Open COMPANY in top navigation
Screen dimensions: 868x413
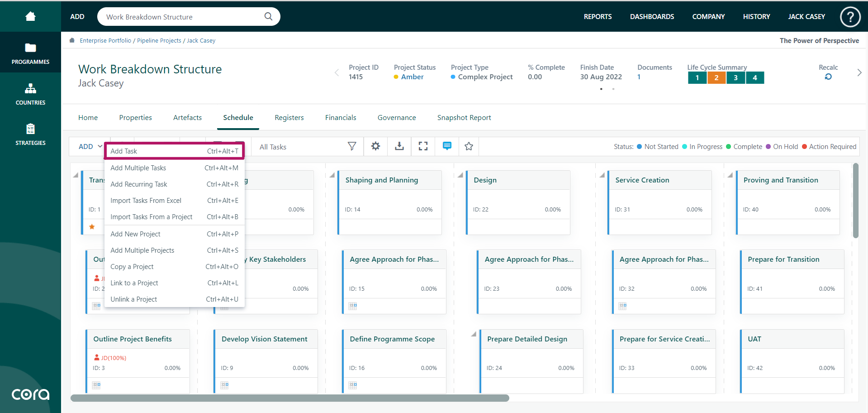708,16
